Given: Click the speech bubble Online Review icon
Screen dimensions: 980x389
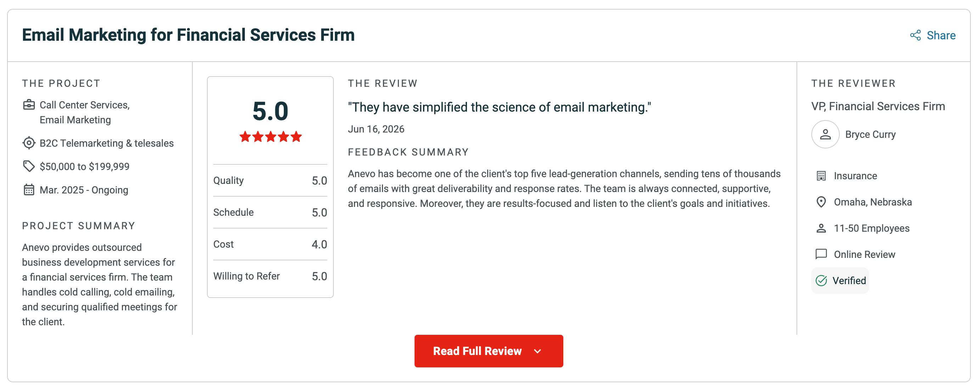Looking at the screenshot, I should click(821, 254).
